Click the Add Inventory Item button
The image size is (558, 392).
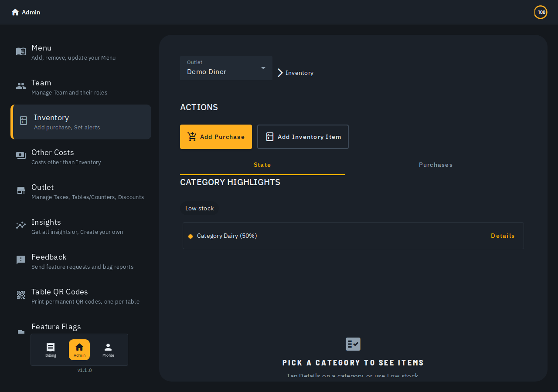tap(303, 137)
